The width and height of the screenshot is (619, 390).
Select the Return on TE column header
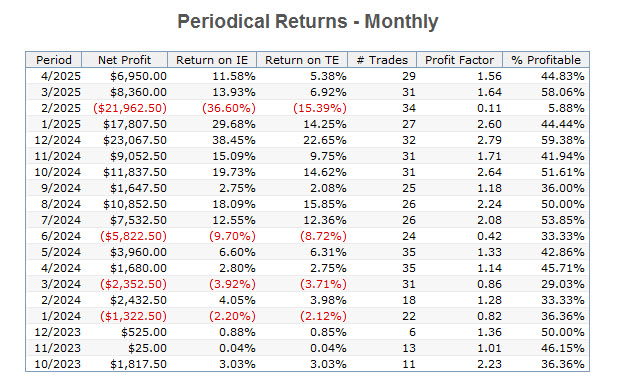[302, 60]
